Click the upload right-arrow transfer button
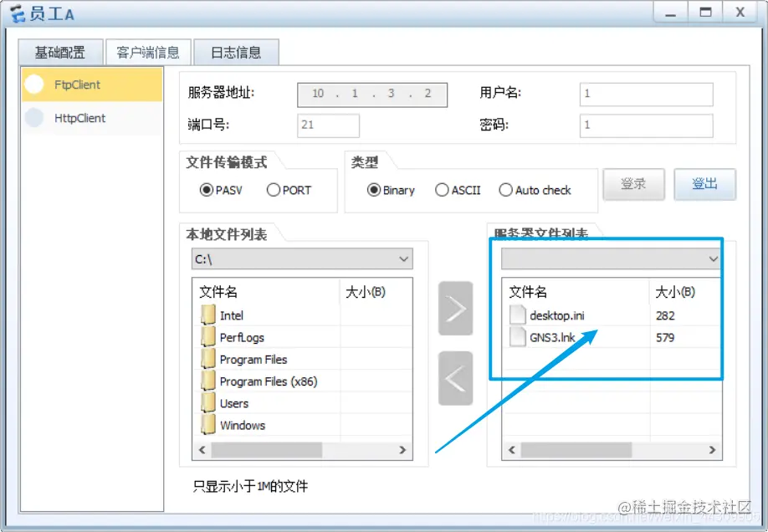This screenshot has height=532, width=768. coord(455,309)
